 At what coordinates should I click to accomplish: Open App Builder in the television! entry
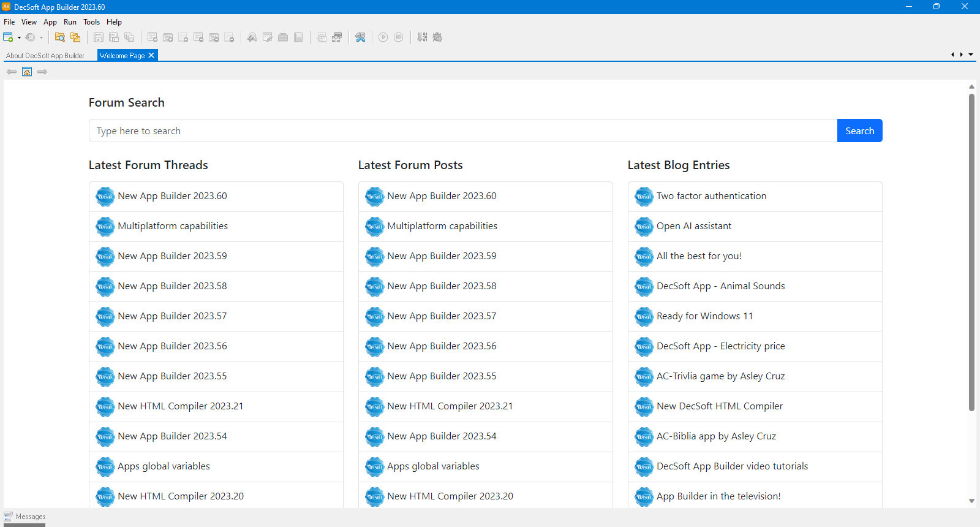click(755, 495)
